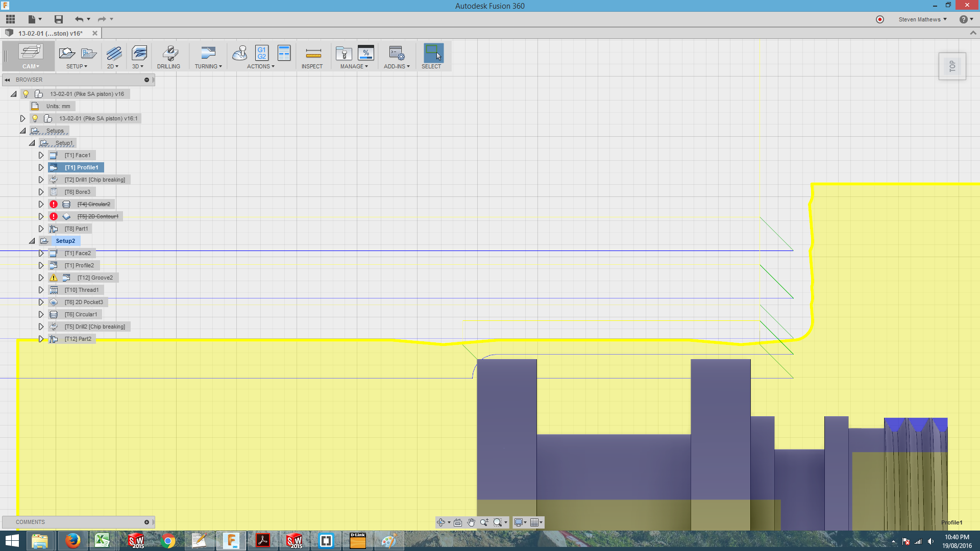The image size is (980, 551).
Task: Open the grid display toggle at the bottom
Action: pos(534,522)
